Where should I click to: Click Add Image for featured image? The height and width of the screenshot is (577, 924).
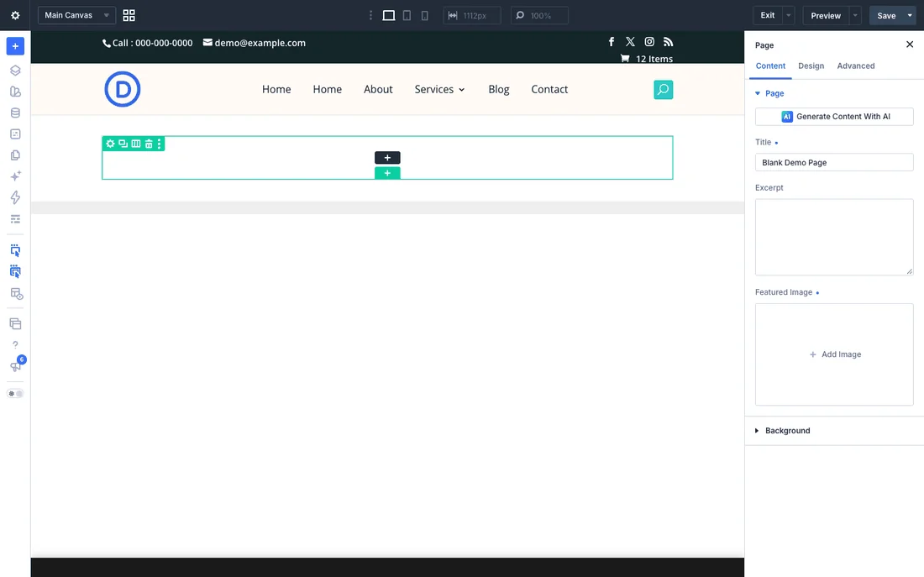tap(834, 354)
